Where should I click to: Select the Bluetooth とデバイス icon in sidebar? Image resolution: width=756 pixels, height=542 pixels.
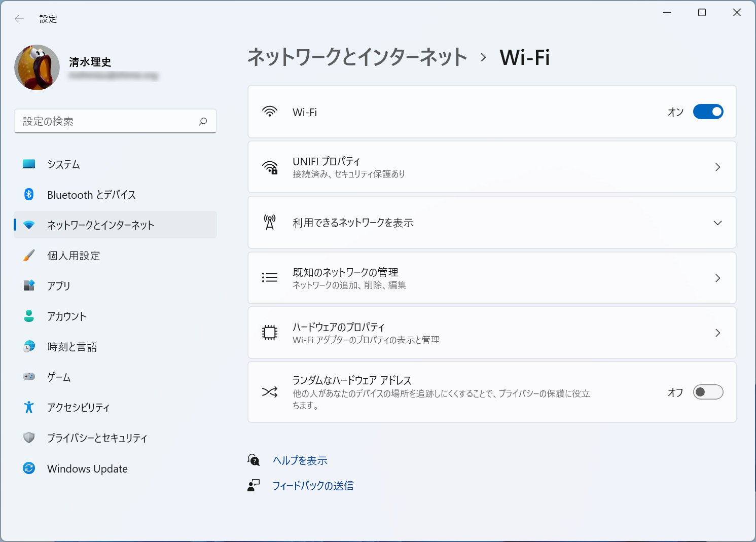pyautogui.click(x=29, y=194)
